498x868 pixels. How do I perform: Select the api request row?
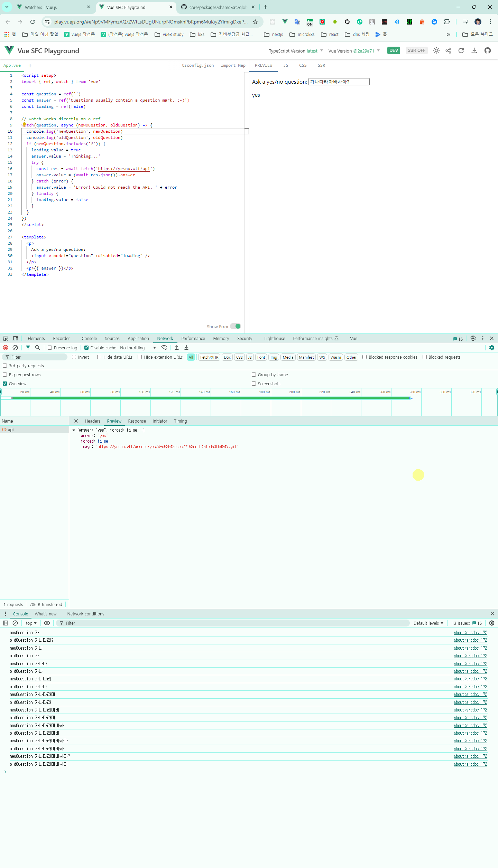click(x=35, y=430)
